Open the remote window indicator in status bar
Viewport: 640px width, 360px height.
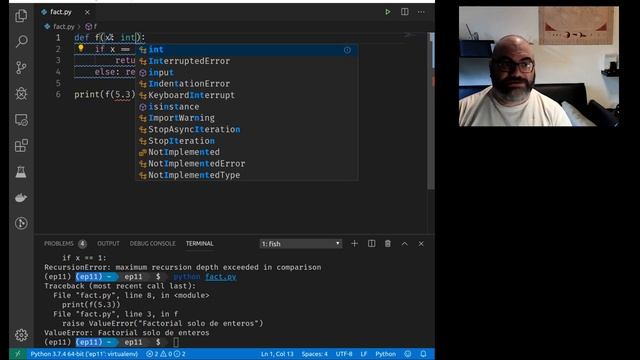[x=18, y=354]
